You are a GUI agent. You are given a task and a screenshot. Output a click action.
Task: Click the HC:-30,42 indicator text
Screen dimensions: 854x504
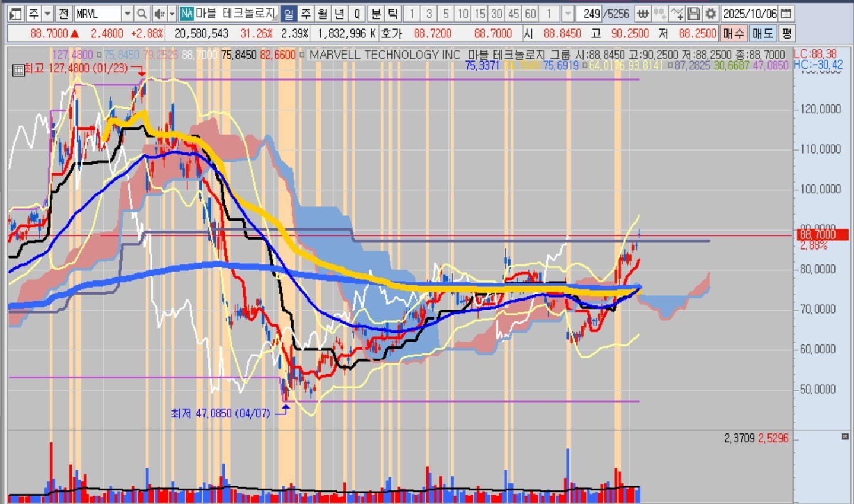818,65
